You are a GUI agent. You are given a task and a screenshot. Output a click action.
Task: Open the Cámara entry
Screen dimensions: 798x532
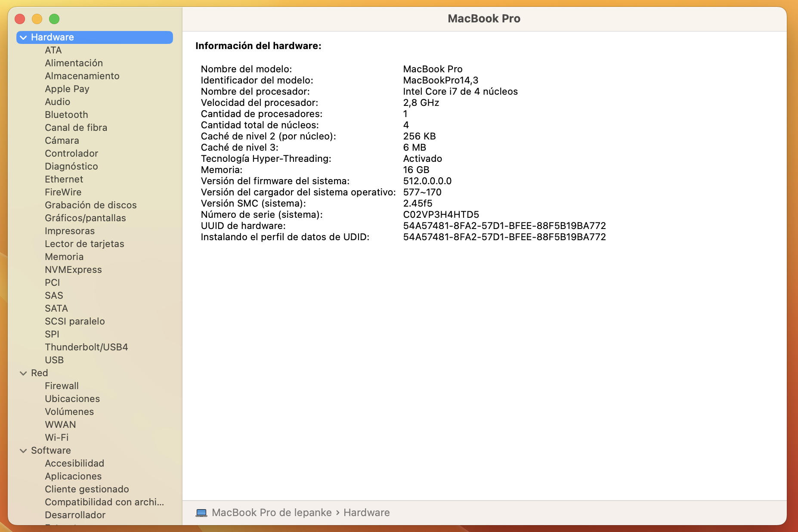point(62,140)
